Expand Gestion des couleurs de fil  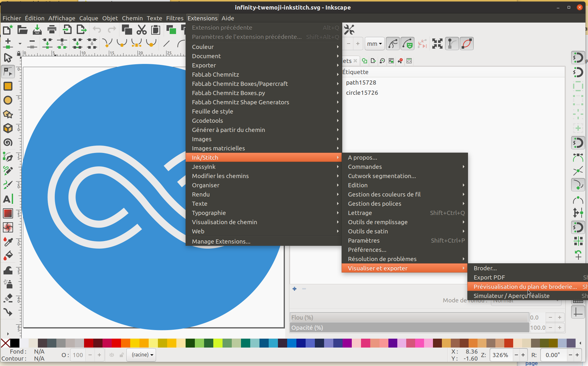tap(405, 194)
